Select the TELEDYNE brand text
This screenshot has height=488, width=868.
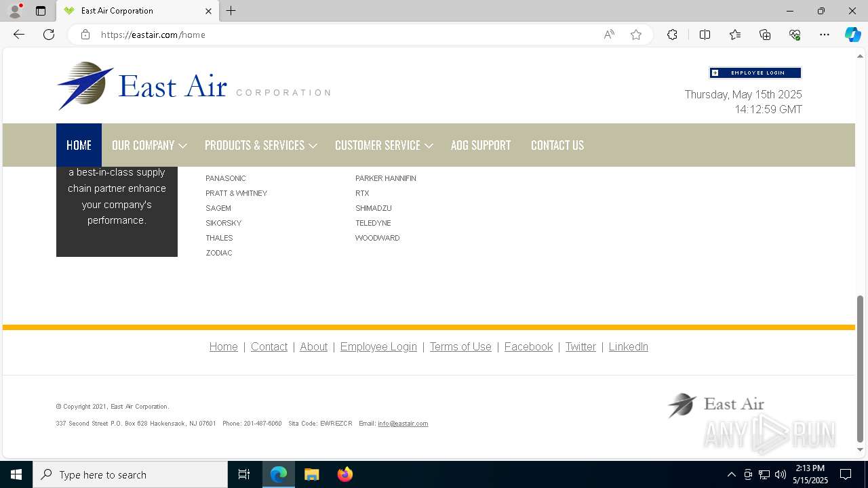coord(373,223)
